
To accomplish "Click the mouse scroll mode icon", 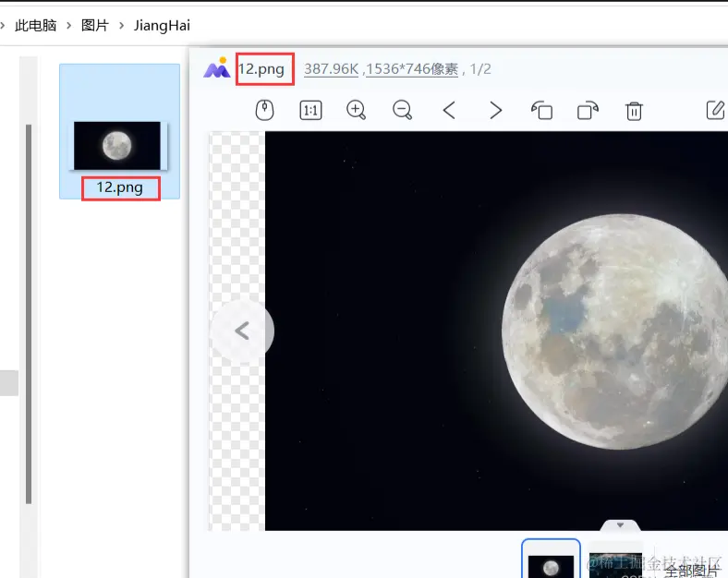I will coord(264,111).
